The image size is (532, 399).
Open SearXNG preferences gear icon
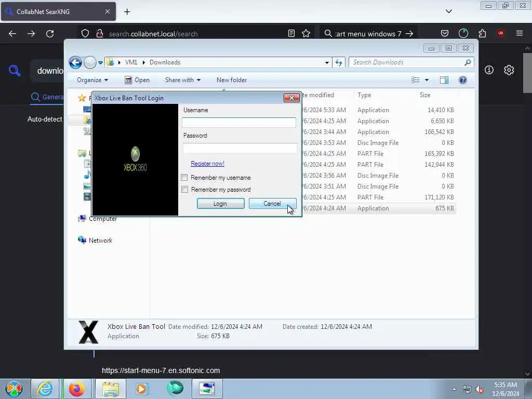(x=509, y=70)
